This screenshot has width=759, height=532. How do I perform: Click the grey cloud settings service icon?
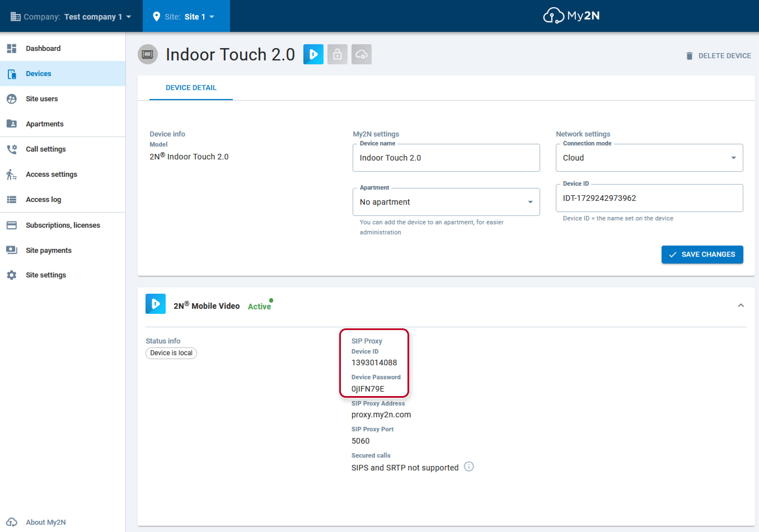tap(361, 54)
